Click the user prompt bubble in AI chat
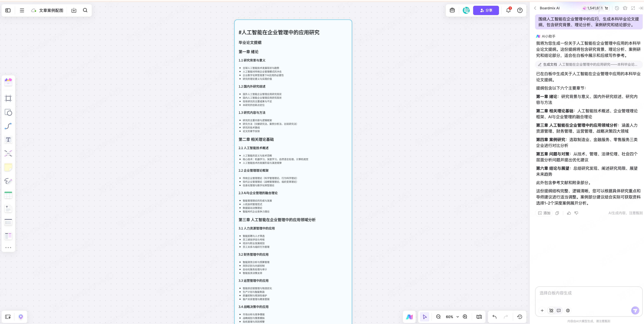Viewport: 644px width, 324px height. pos(589,22)
